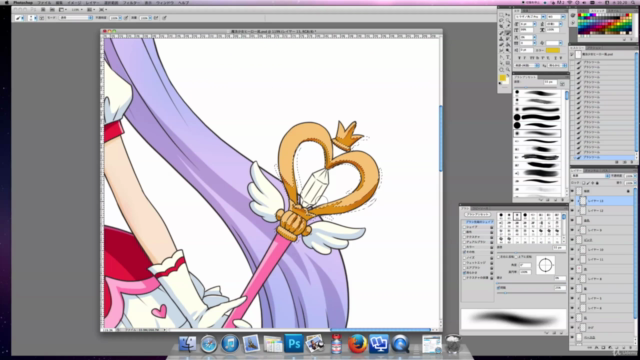This screenshot has height=360, width=640.
Task: Click the brush size field in Brush Presets
Action: pos(550,82)
